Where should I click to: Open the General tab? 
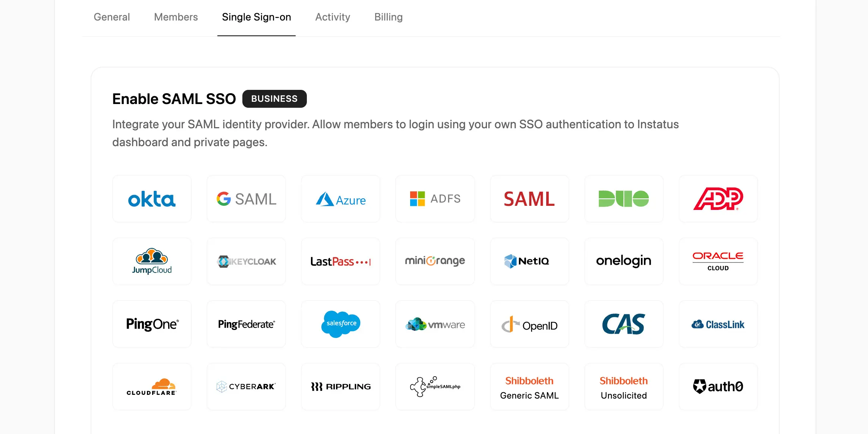[111, 17]
